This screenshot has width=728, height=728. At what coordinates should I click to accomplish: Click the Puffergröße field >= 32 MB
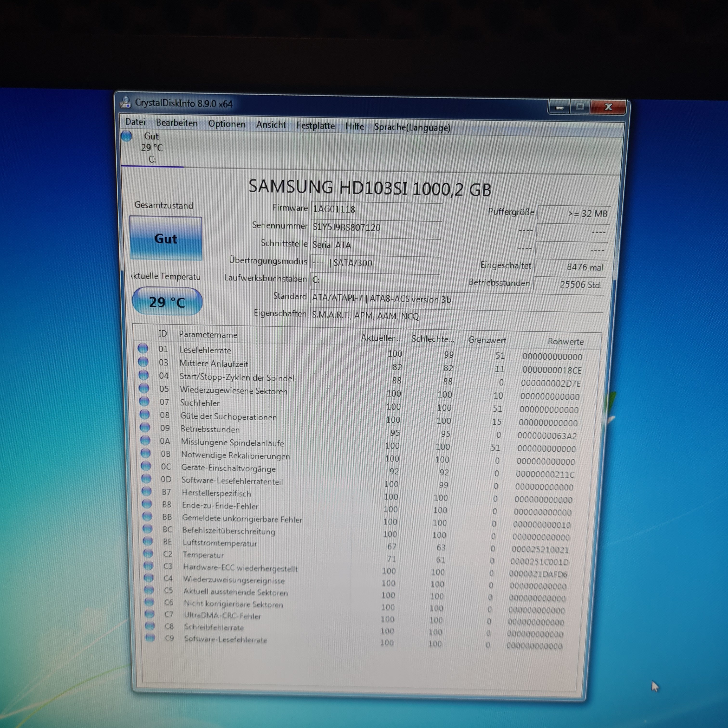pyautogui.click(x=573, y=213)
